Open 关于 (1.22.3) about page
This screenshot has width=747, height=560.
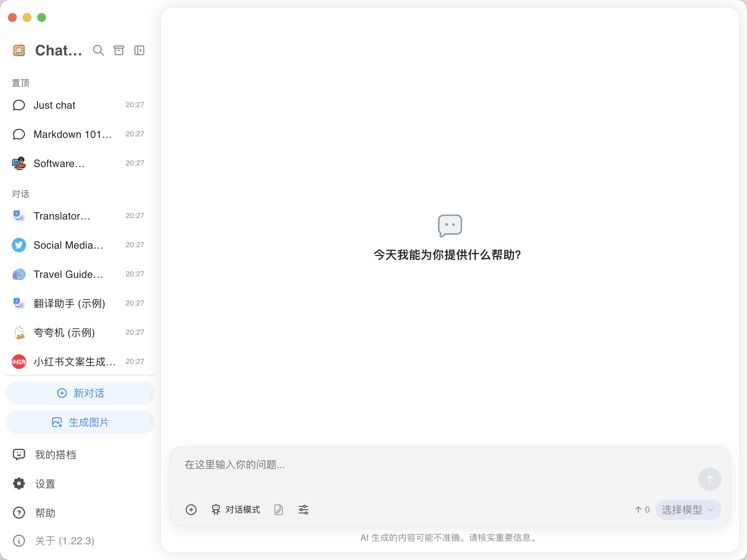[x=80, y=541]
